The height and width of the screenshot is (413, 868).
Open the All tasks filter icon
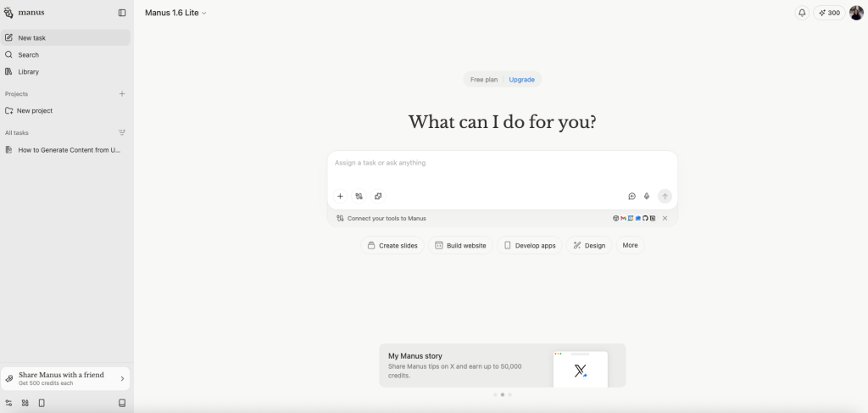[122, 132]
